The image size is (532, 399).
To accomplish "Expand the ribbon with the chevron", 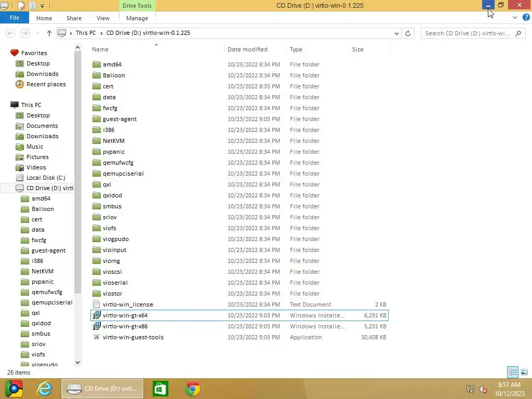I will coord(515,17).
